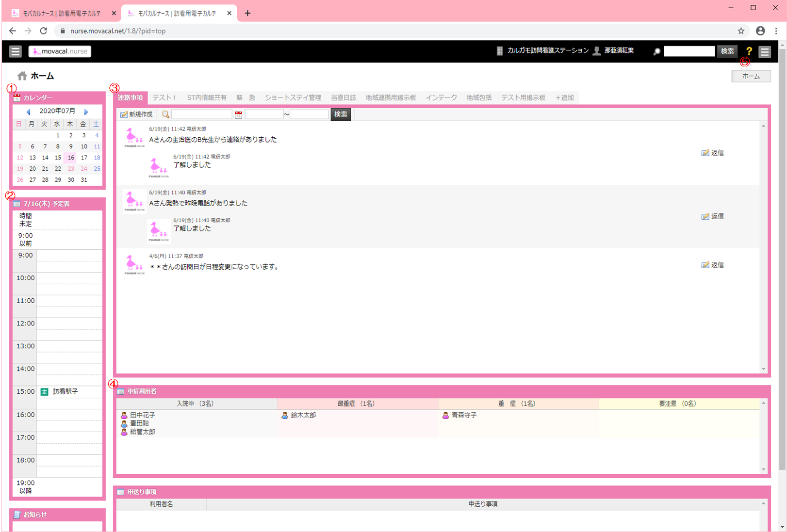Click the person icon beside 鈴木太郎
The height and width of the screenshot is (532, 787).
pyautogui.click(x=285, y=416)
